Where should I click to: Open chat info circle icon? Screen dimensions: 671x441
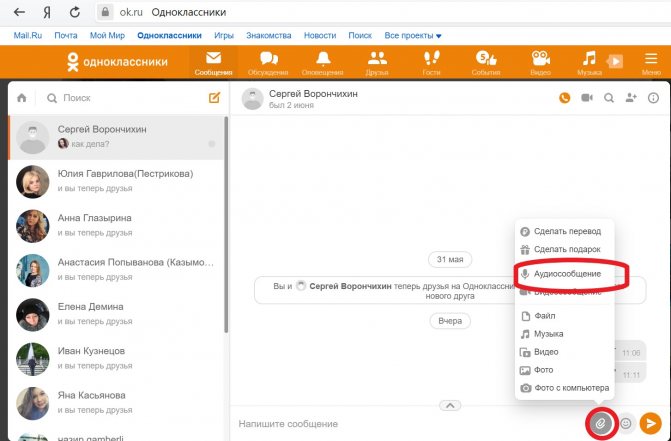653,98
